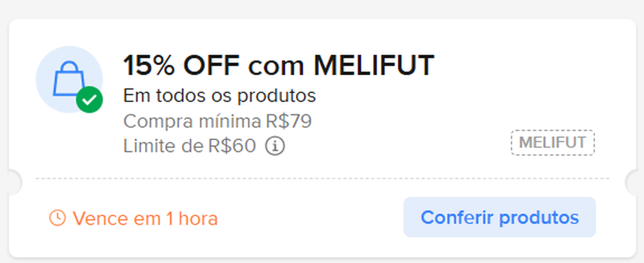Click the word MELIFUT in the heading

tap(374, 66)
